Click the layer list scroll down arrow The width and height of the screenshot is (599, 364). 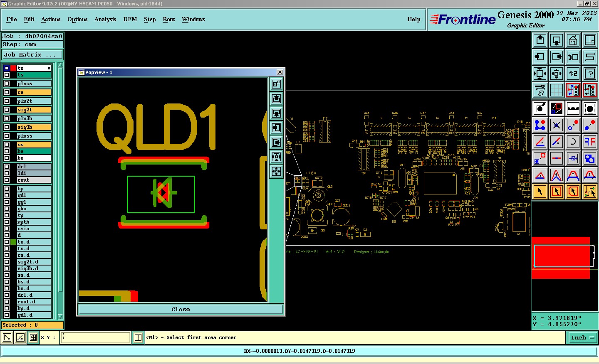60,316
